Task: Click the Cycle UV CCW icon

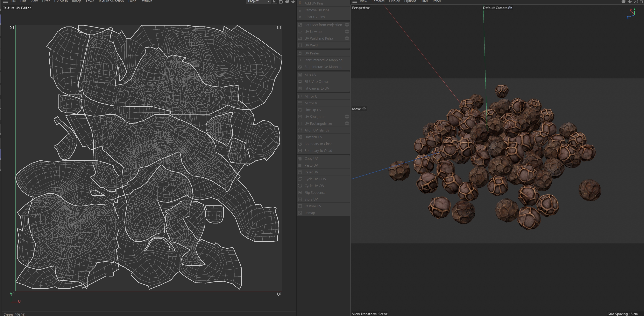Action: [300, 179]
